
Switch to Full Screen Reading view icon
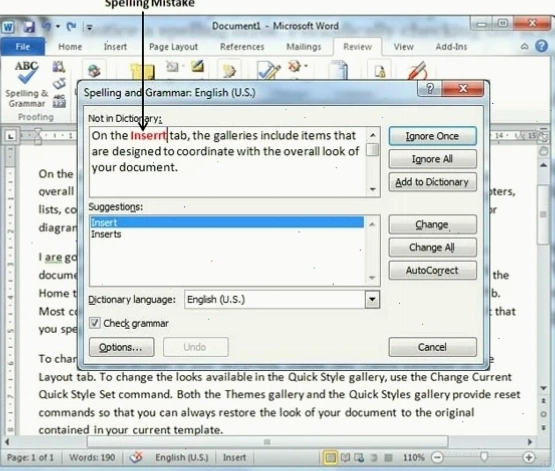(x=345, y=458)
